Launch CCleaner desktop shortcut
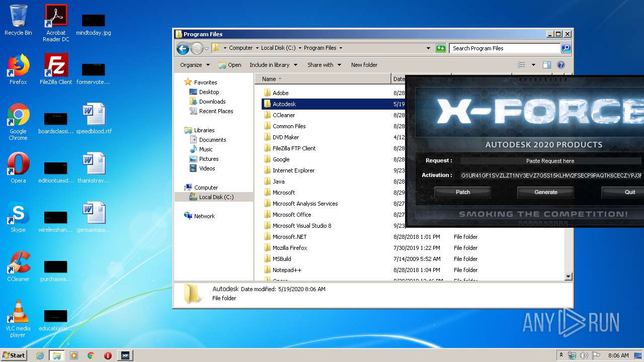This screenshot has width=644, height=362. [x=18, y=266]
